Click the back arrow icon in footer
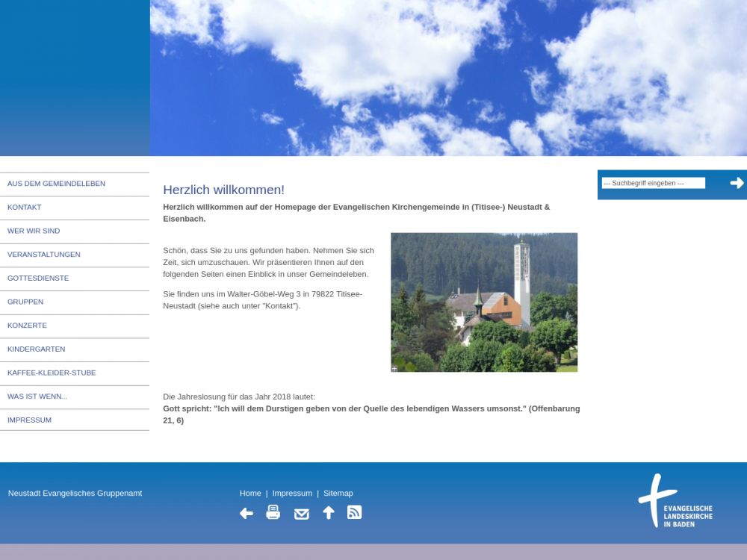 pyautogui.click(x=247, y=513)
